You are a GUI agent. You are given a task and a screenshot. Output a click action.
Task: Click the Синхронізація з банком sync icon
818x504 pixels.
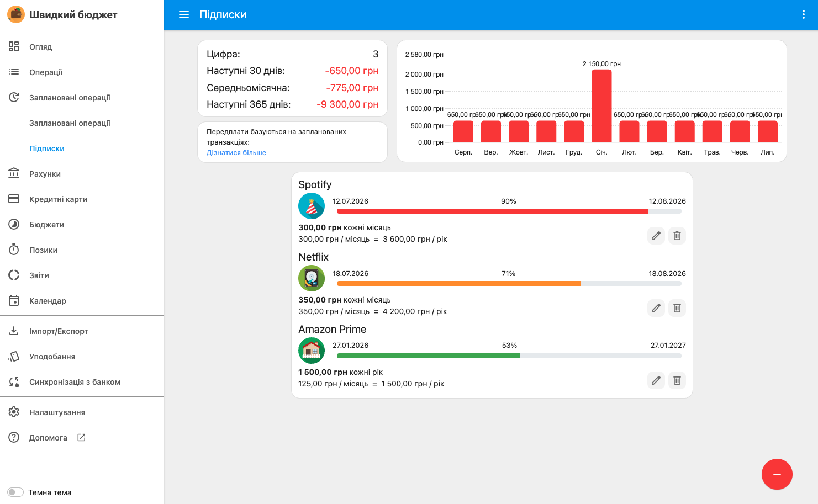point(14,381)
